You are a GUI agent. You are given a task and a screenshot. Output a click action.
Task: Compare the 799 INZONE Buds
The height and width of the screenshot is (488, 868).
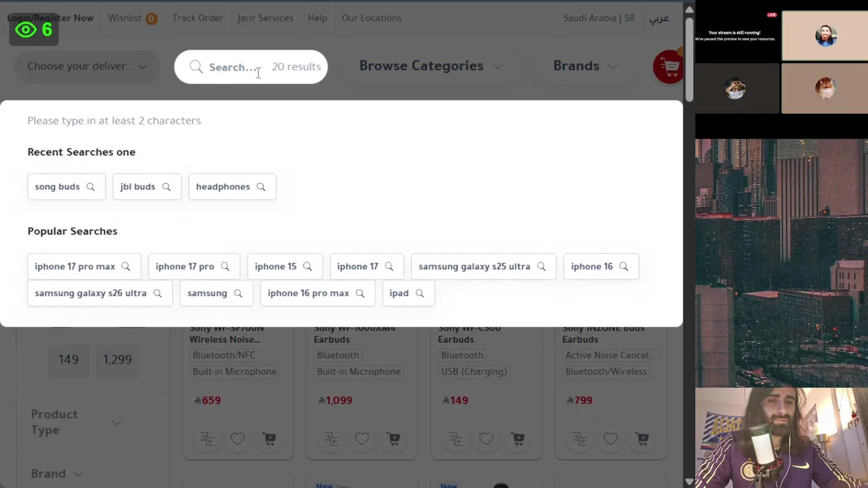point(579,439)
